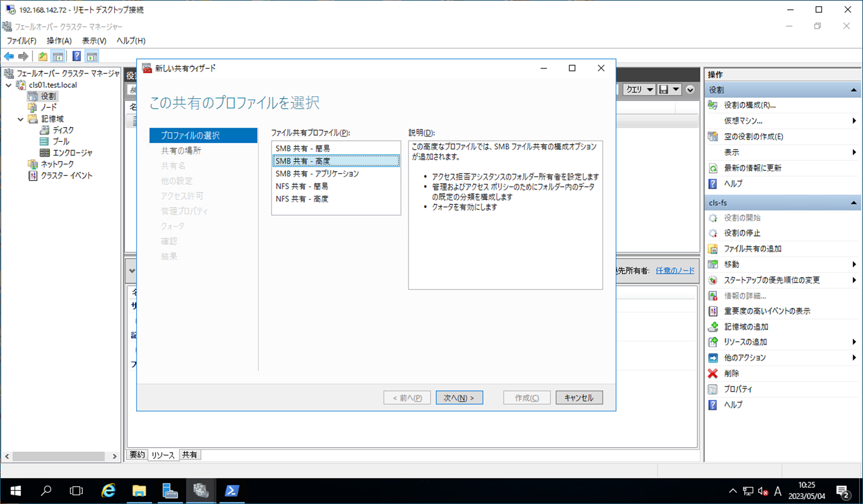Click the 次へ(N) button
Viewport: 863px width, 504px height.
(x=459, y=398)
